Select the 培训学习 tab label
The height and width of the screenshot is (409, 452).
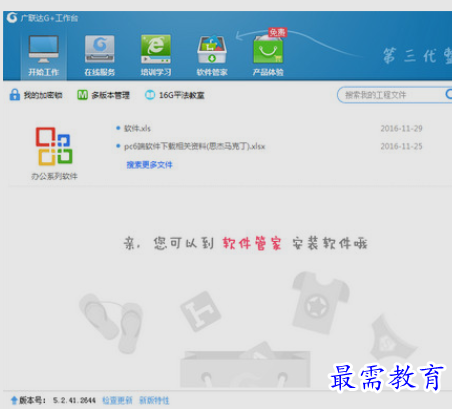156,72
